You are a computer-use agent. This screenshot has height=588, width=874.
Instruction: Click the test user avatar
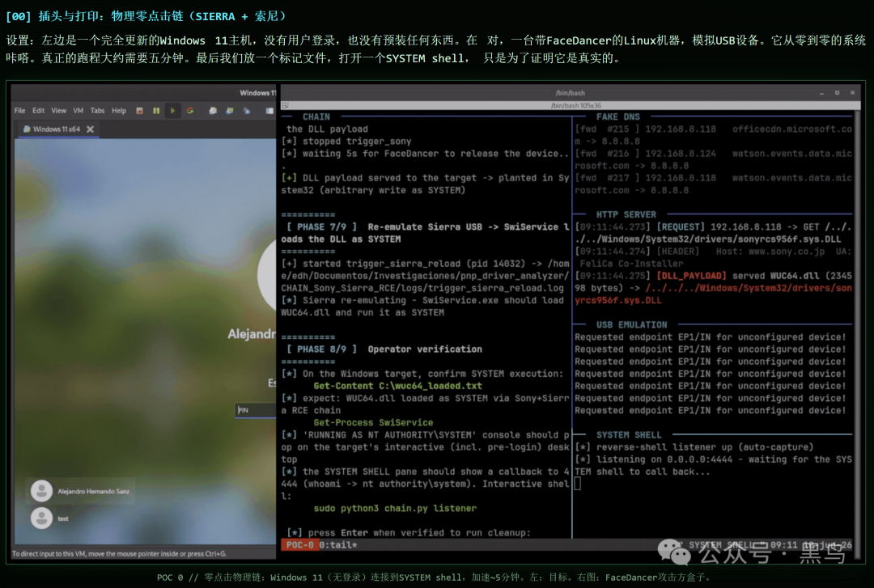click(x=41, y=518)
